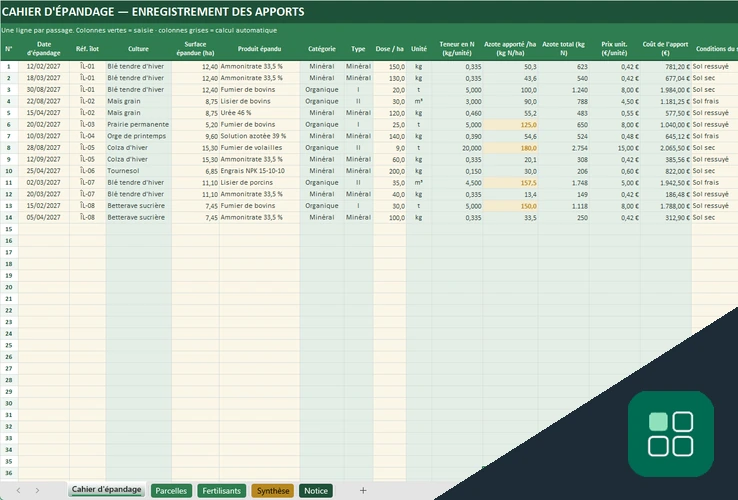738x500 pixels.
Task: Select the Urée 46 % product cell
Action: 259,113
